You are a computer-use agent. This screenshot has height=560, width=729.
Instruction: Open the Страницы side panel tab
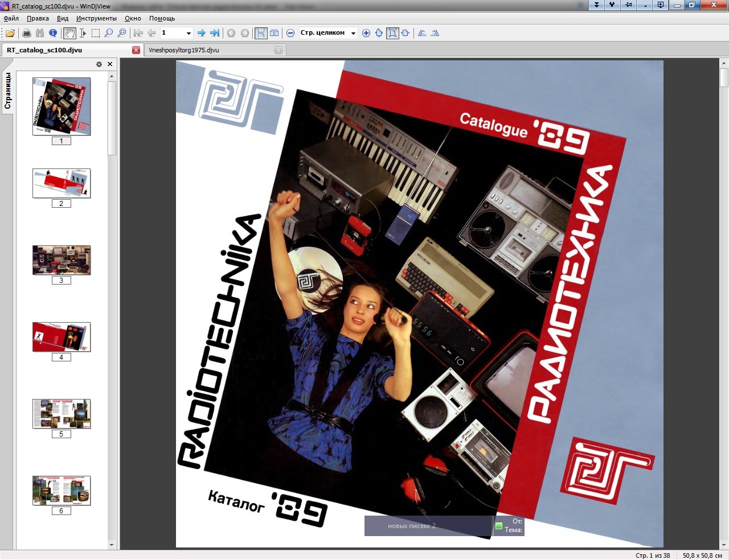8,90
